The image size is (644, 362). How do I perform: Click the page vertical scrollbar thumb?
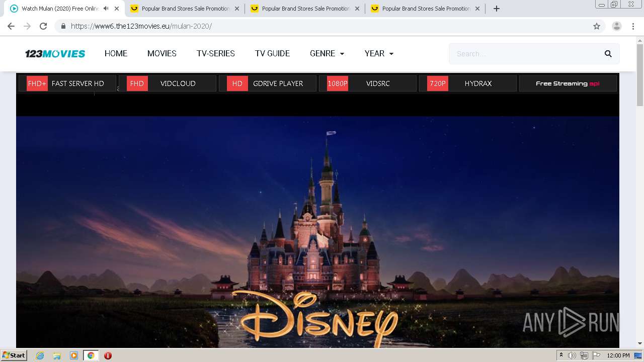(640, 75)
